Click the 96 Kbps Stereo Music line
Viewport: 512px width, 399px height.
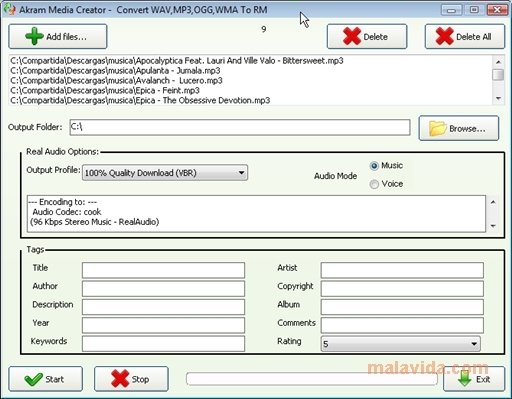pos(95,222)
